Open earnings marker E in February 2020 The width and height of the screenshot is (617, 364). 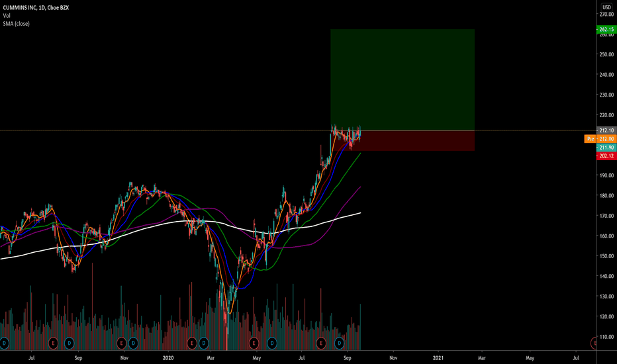tap(192, 343)
